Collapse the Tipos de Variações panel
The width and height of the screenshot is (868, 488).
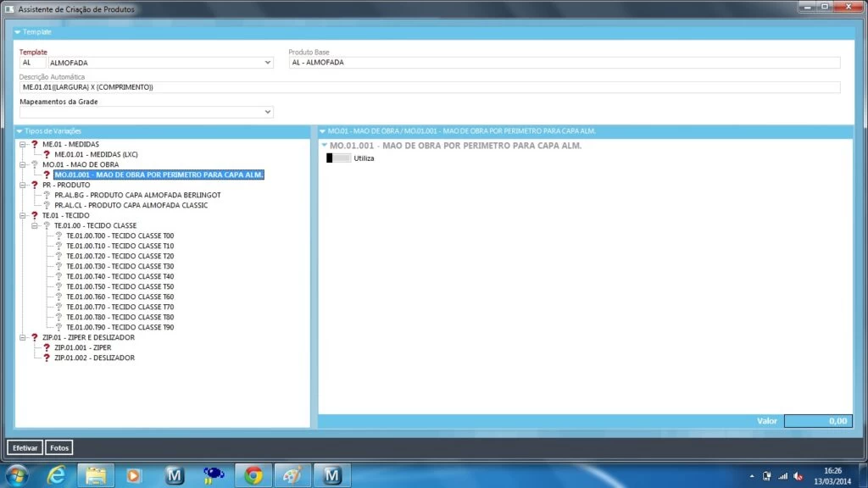19,130
